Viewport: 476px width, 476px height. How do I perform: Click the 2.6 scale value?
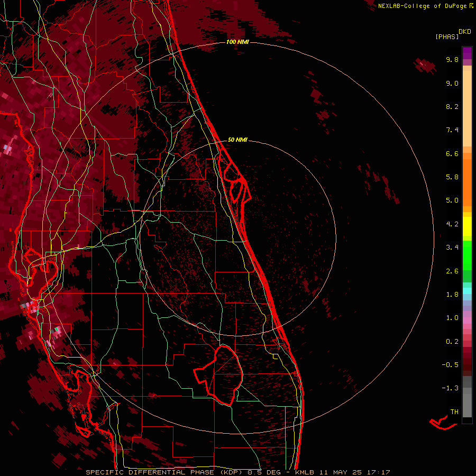tap(452, 271)
